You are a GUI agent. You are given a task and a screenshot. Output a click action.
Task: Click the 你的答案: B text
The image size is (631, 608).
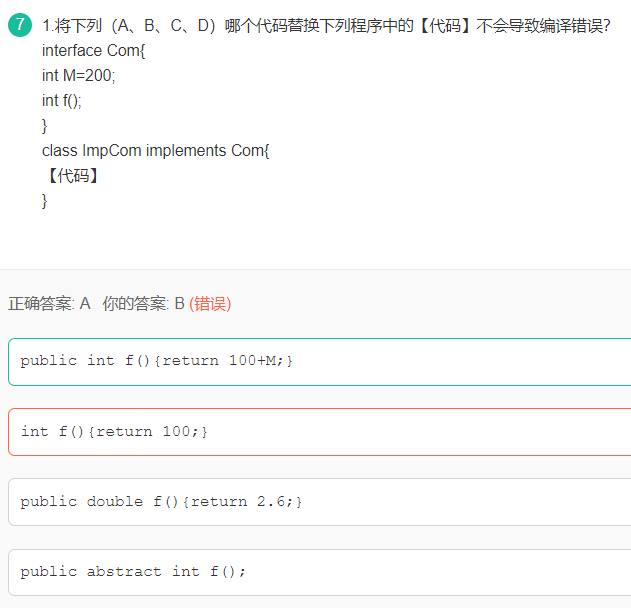pos(143,304)
